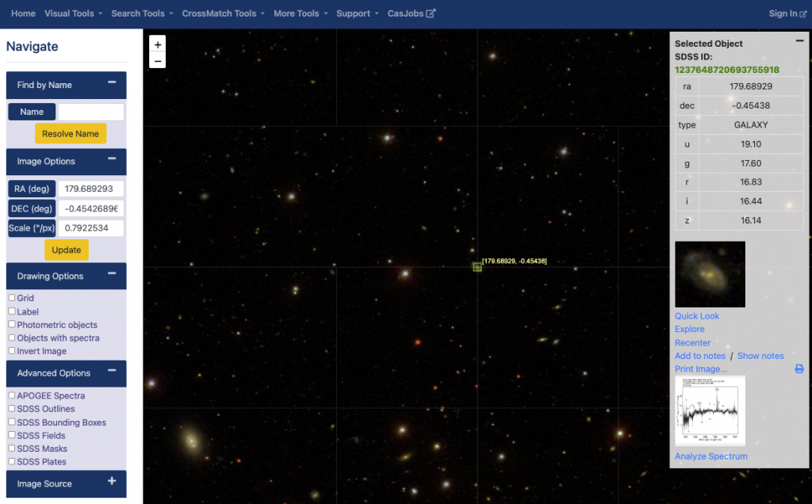Open the Visual Tools dropdown menu
This screenshot has height=504, width=812.
click(73, 13)
